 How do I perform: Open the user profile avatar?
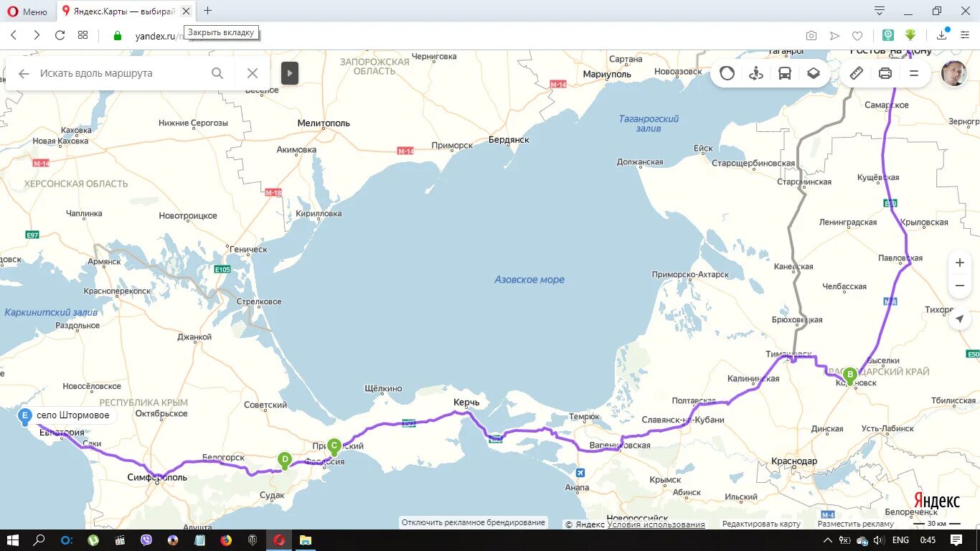tap(953, 73)
